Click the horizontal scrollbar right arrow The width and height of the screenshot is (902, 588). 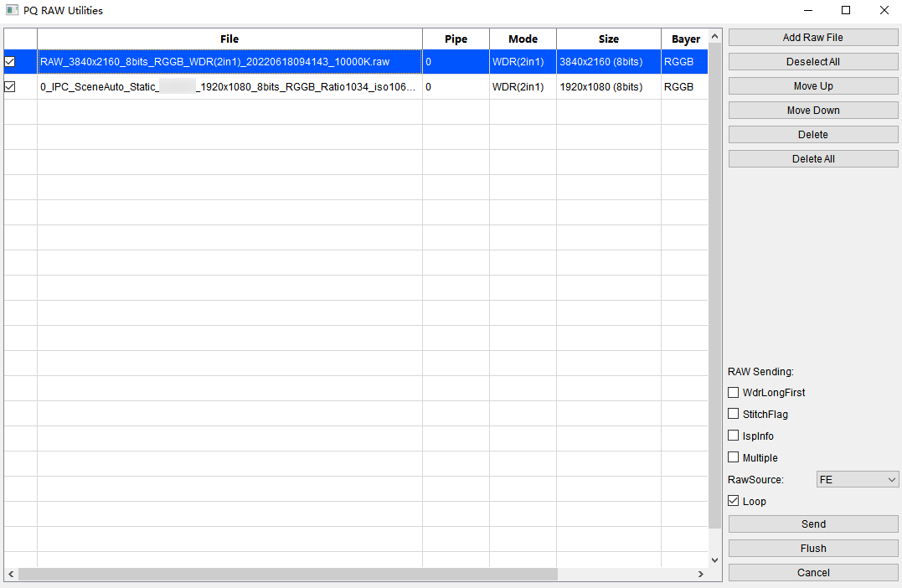point(701,575)
